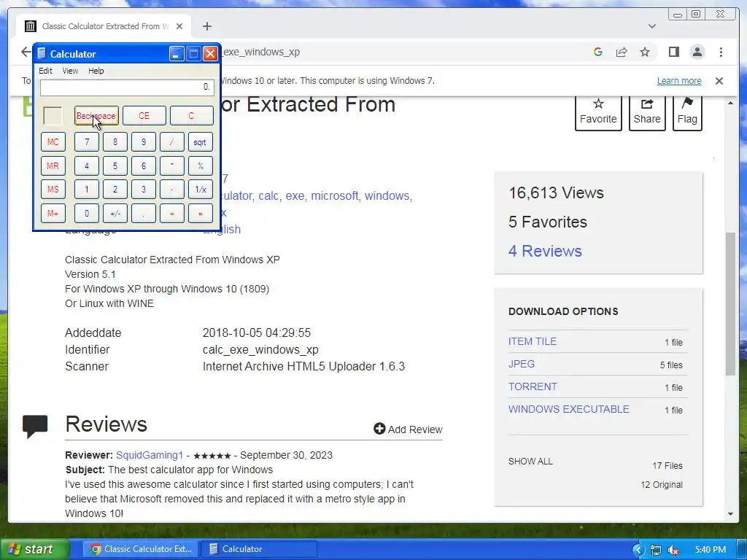This screenshot has width=747, height=560.
Task: Click the M+ memory add button
Action: [53, 214]
